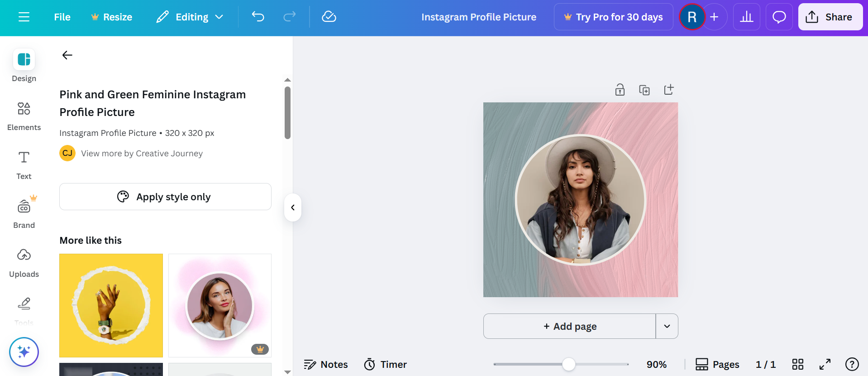Launch the Canva AI sparkle assistant
Image resolution: width=868 pixels, height=376 pixels.
click(x=24, y=352)
